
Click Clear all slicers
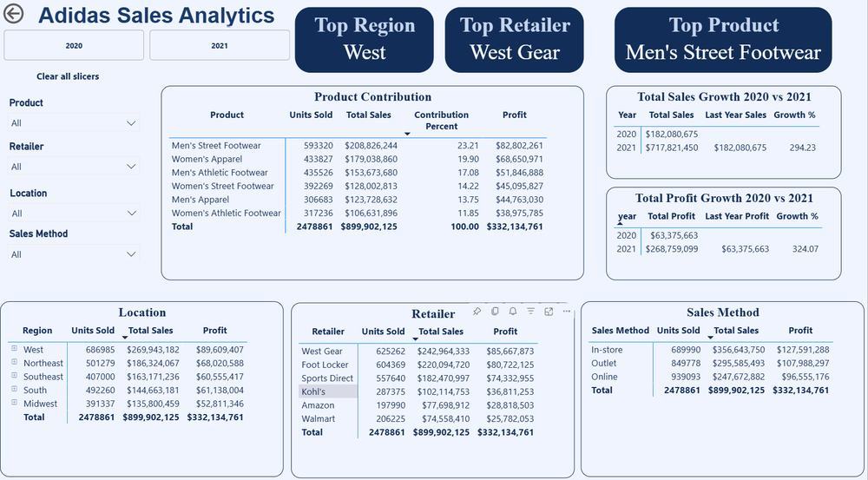(68, 76)
